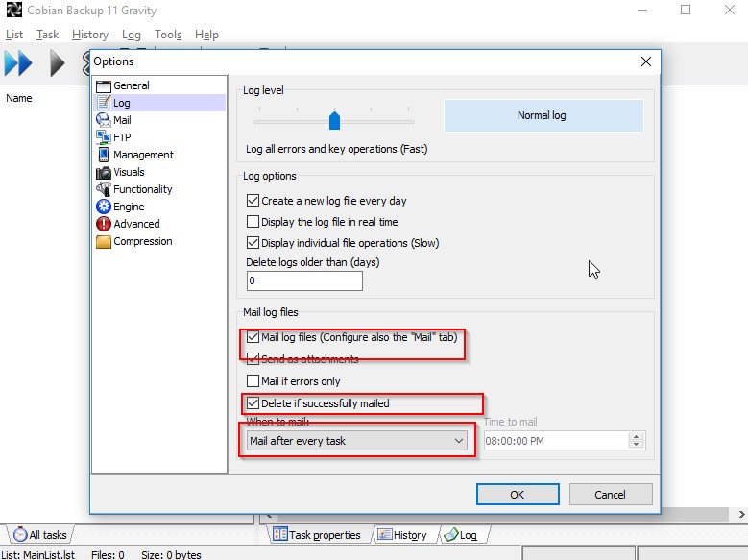Select the Advanced warning icon

[104, 224]
